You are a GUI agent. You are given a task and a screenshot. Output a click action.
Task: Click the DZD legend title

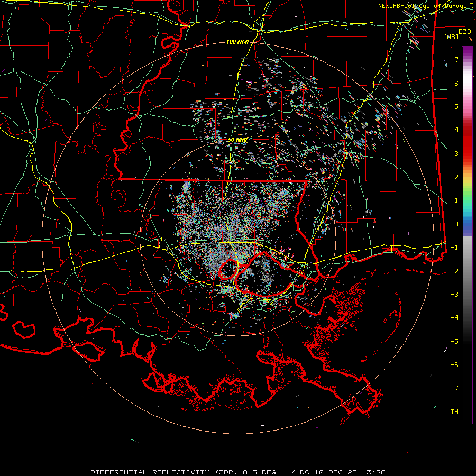464,32
